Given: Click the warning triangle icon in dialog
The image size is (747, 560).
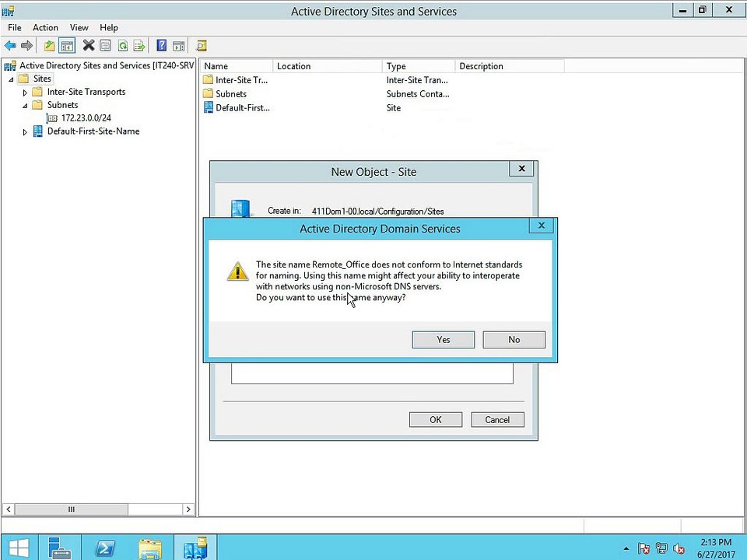Looking at the screenshot, I should click(x=237, y=271).
